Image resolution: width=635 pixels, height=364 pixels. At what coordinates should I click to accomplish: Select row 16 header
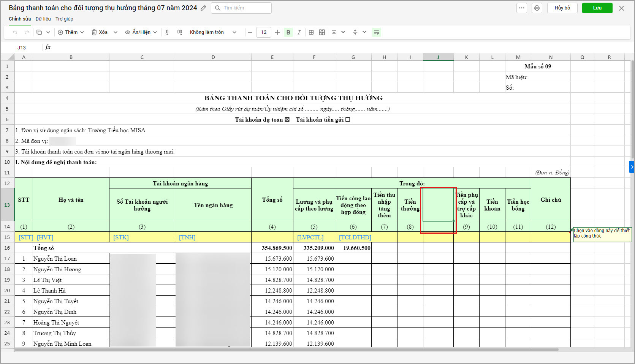pos(7,248)
